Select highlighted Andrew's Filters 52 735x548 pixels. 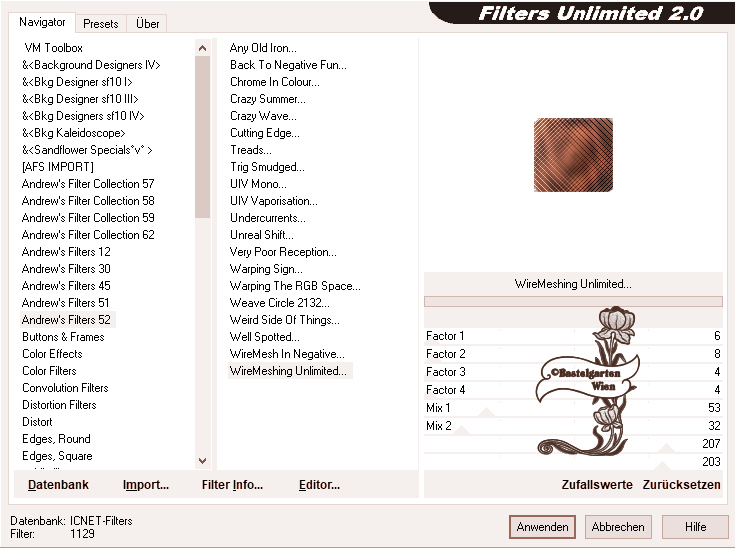point(66,320)
